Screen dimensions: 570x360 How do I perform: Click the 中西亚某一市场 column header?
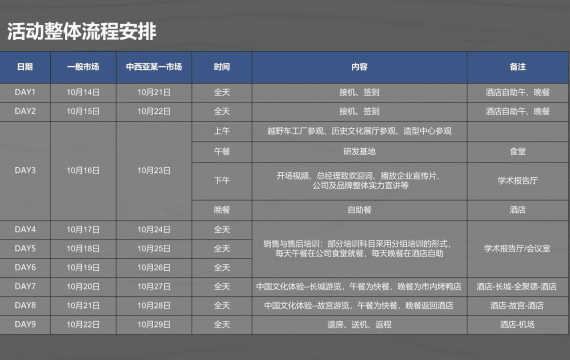coord(154,67)
